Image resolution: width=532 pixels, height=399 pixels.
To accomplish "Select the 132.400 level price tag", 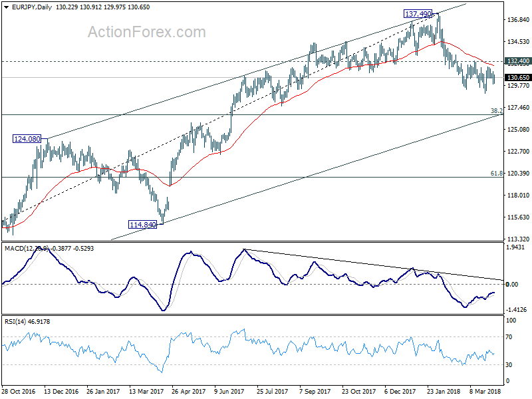I will tap(518, 61).
